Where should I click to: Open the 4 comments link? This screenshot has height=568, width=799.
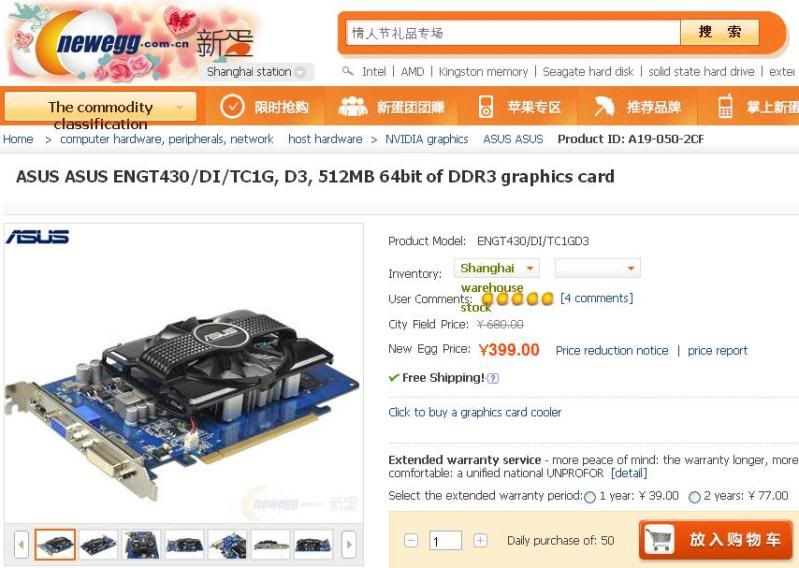(596, 298)
